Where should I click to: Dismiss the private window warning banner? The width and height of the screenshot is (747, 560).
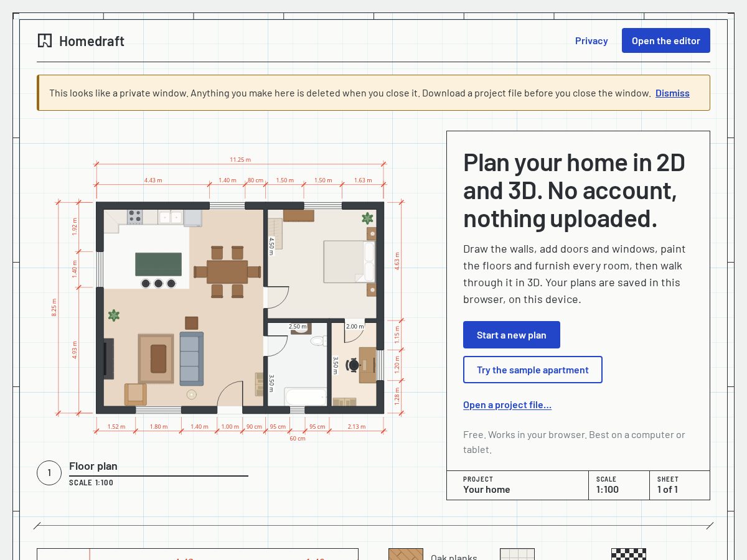pyautogui.click(x=672, y=93)
